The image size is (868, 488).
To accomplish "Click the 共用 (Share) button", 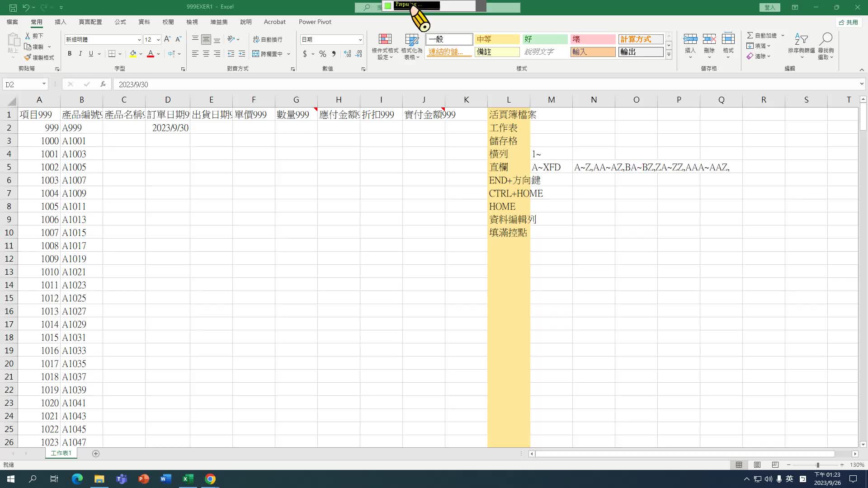I will (x=849, y=22).
